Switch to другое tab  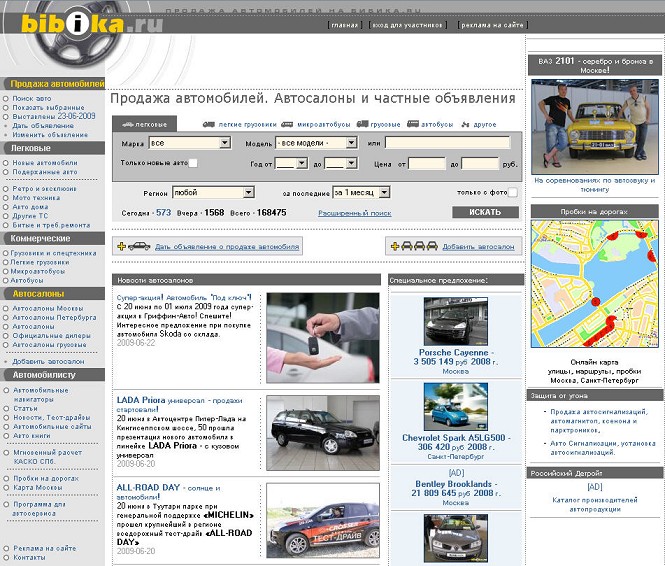pyautogui.click(x=485, y=125)
